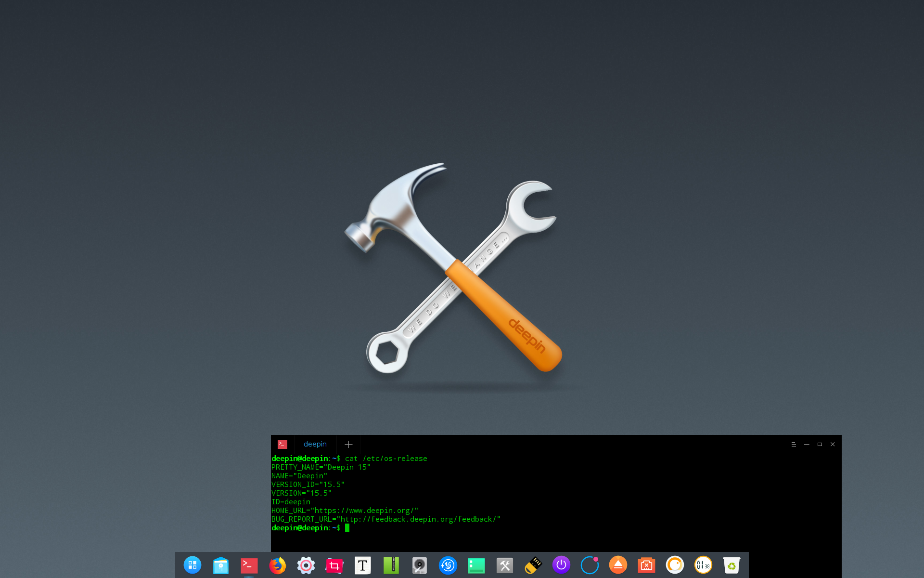Open Control Center gear icon
This screenshot has width=924, height=578.
[306, 565]
